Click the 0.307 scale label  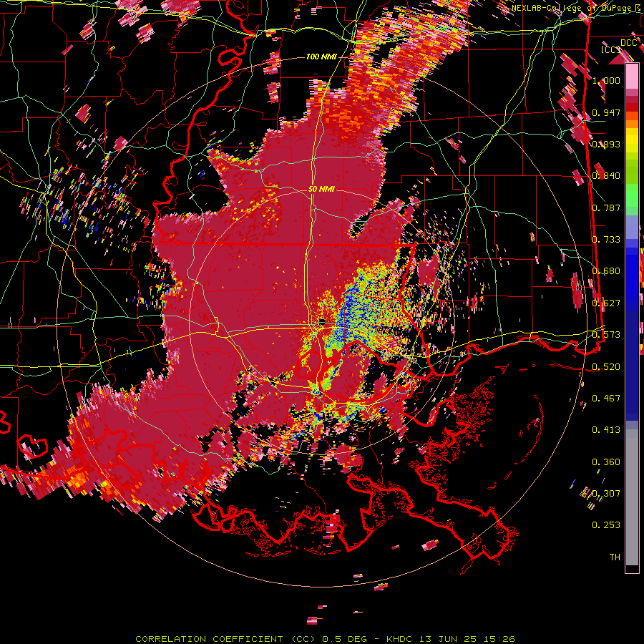pyautogui.click(x=606, y=494)
